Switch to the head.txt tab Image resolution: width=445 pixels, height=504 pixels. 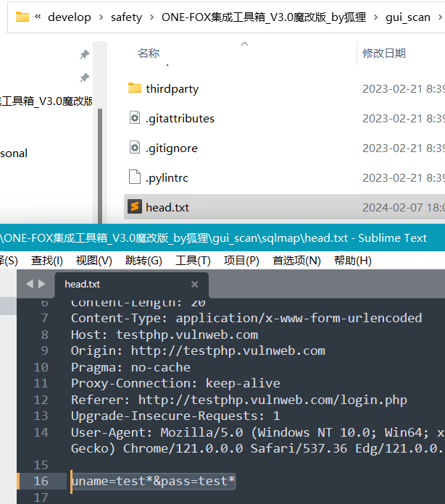click(x=131, y=284)
